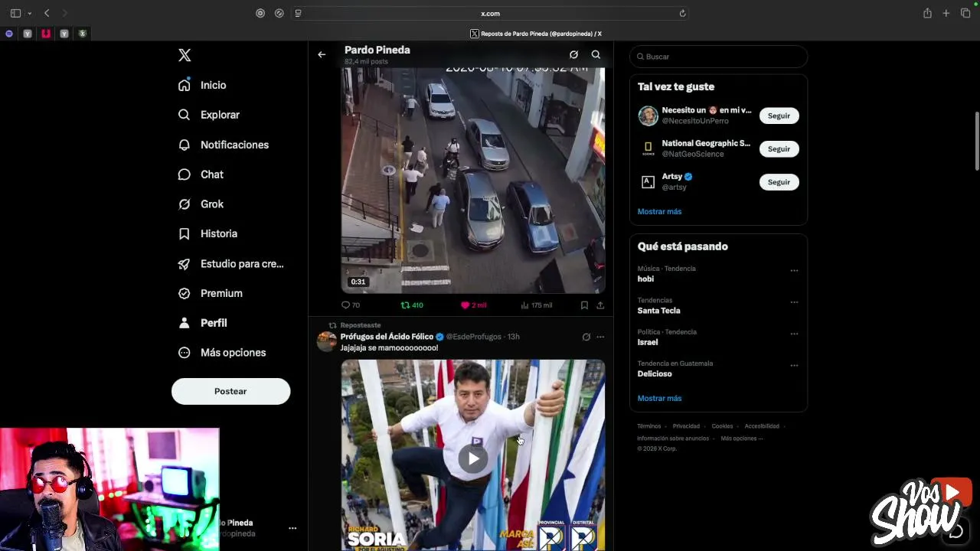
Task: Open more menu on the Prófugos post
Action: pos(600,337)
